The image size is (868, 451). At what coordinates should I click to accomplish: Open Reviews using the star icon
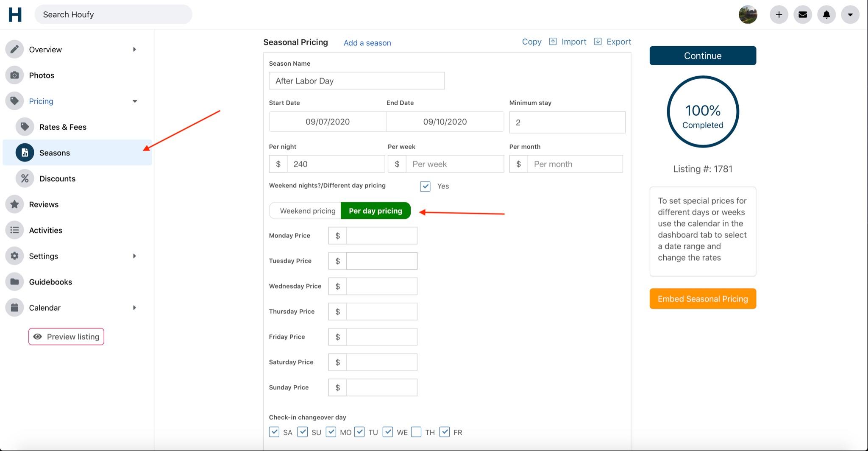point(14,204)
